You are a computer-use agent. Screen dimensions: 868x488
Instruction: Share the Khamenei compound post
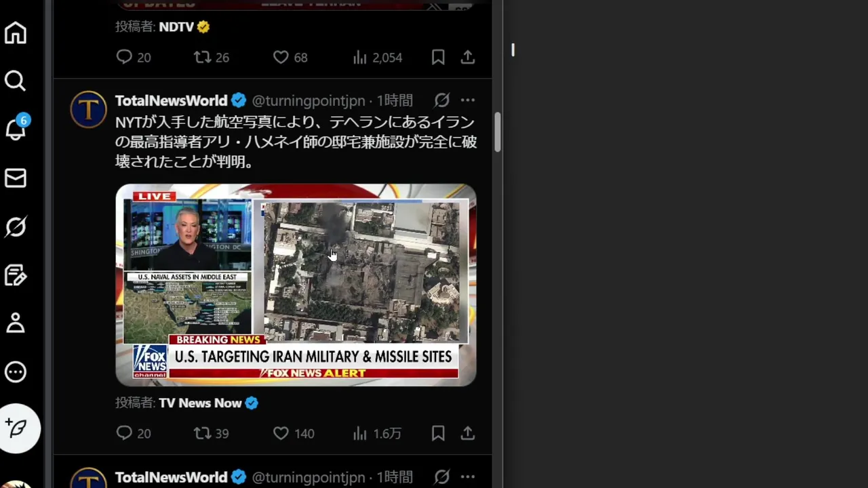click(468, 433)
